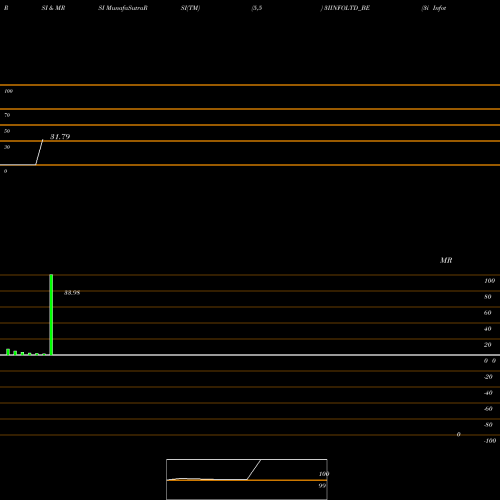Screen dimensions: 500x500
Task: Click the SI(TM) header label
Action: [x=190, y=8]
